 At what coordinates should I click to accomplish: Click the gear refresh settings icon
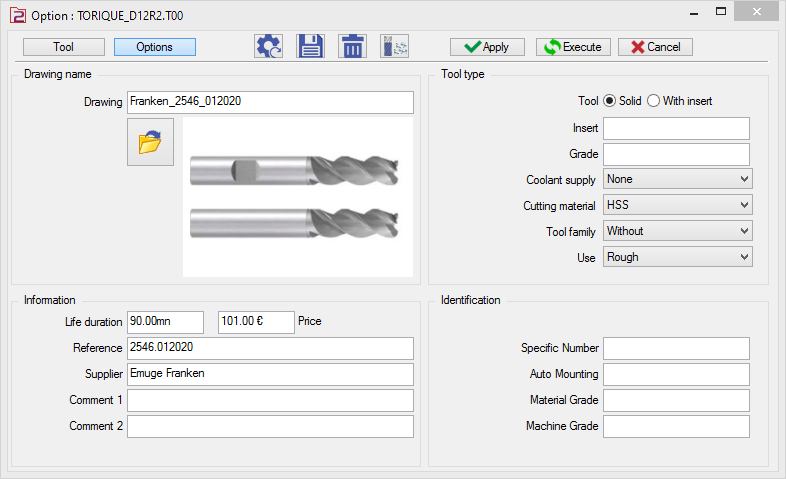tap(269, 47)
